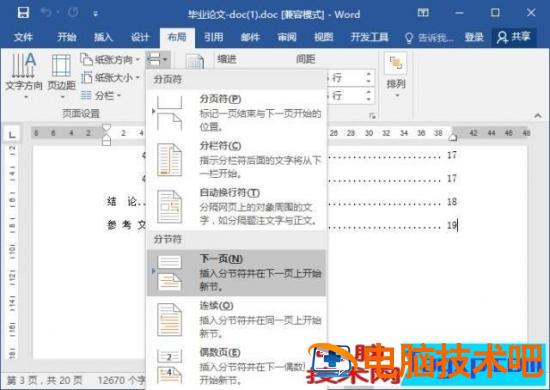Image resolution: width=550 pixels, height=390 pixels.
Task: Click the 12670 word count in status bar
Action: [x=121, y=380]
